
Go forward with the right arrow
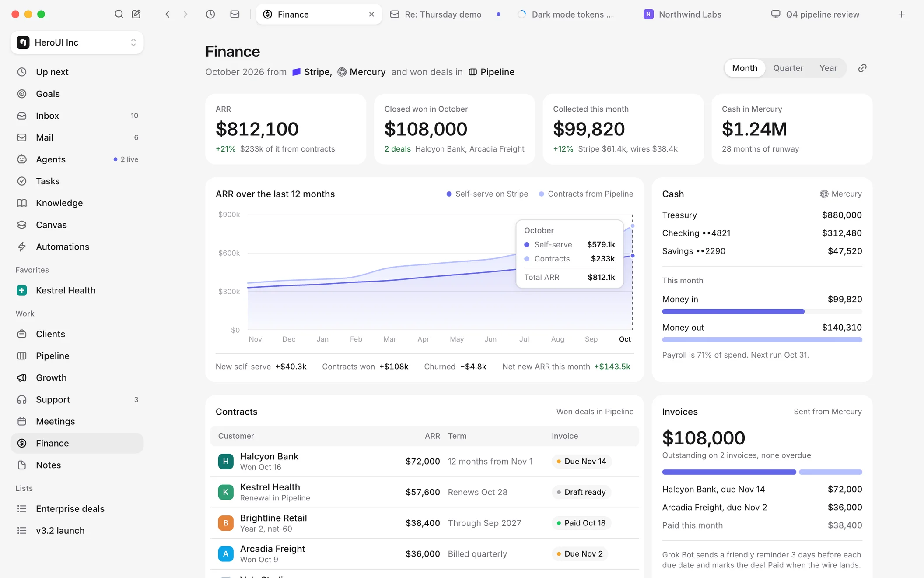(x=185, y=14)
